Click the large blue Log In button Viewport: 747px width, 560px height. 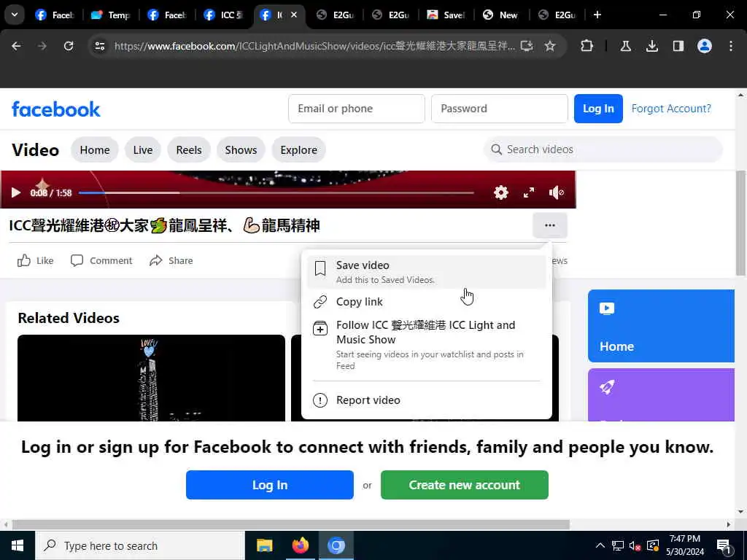[x=270, y=485]
